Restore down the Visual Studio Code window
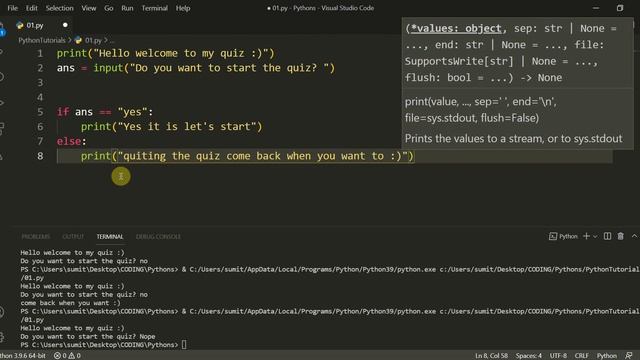The width and height of the screenshot is (640, 360). [x=620, y=8]
